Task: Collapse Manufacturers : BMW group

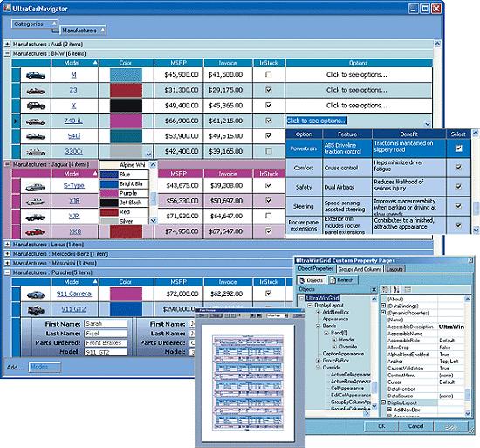Action: pos(7,53)
